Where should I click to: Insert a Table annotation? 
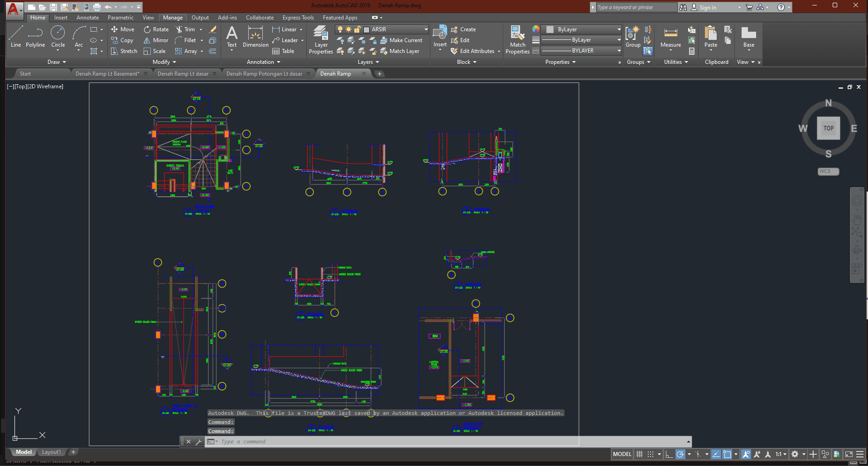pyautogui.click(x=283, y=51)
